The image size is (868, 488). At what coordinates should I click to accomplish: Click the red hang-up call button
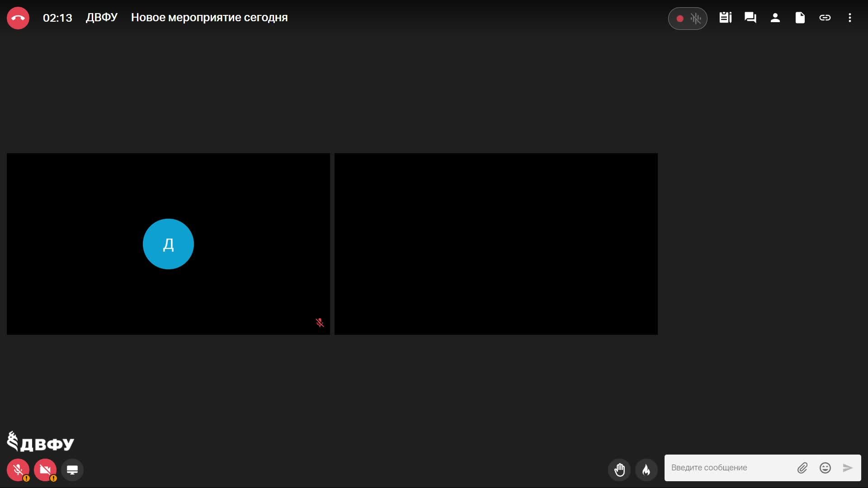coord(18,18)
